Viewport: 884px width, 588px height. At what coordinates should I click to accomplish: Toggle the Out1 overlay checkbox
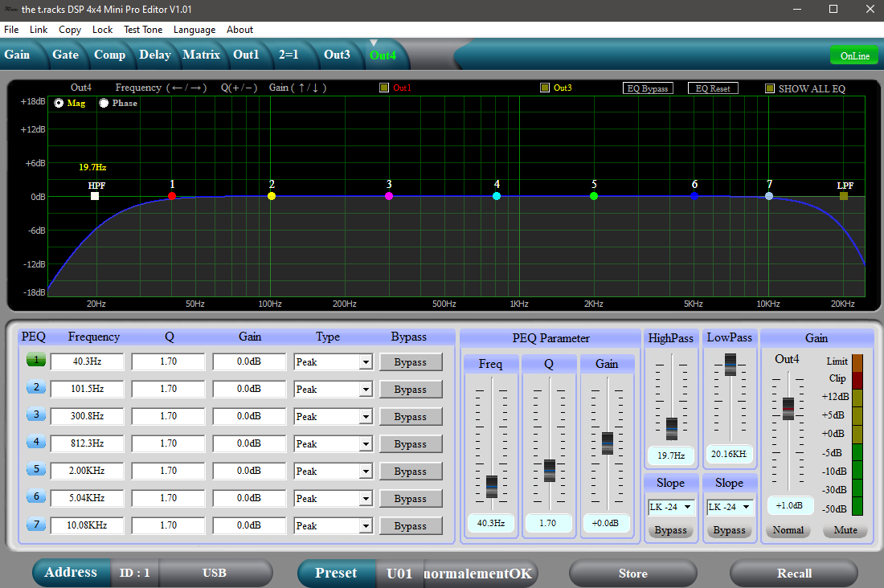[x=384, y=88]
